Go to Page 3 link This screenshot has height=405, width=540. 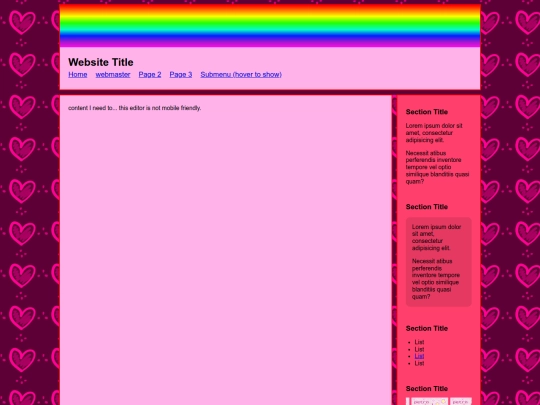pyautogui.click(x=181, y=74)
